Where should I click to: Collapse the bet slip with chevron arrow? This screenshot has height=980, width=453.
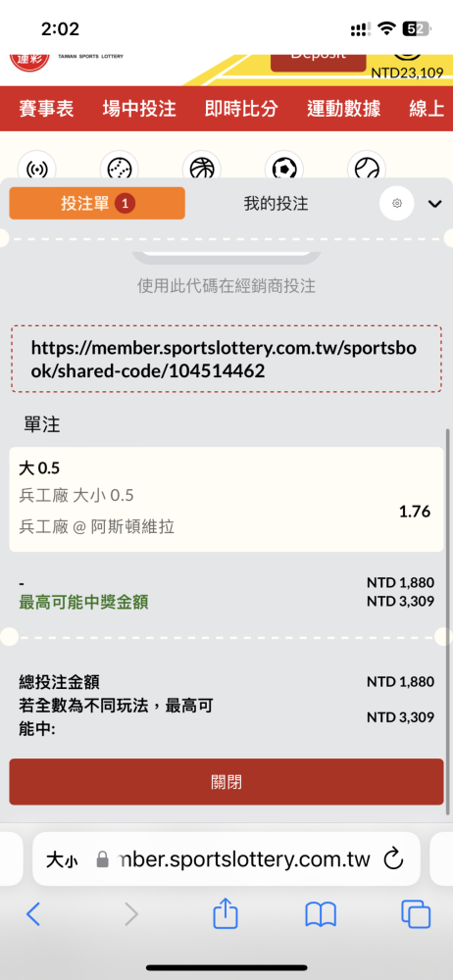434,204
